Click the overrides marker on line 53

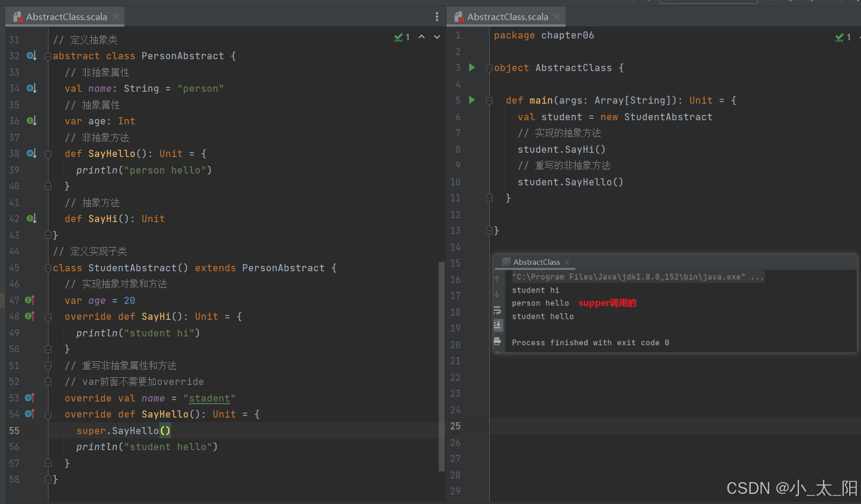click(x=30, y=398)
